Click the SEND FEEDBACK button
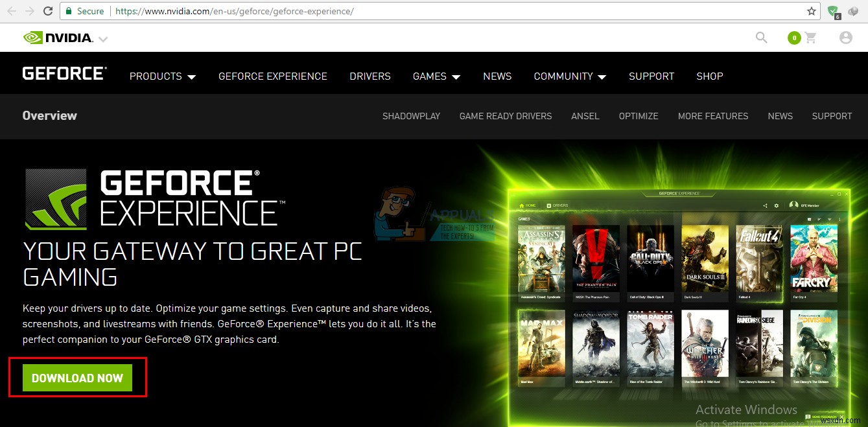Screen dimensions: 868x427 (x=820, y=417)
